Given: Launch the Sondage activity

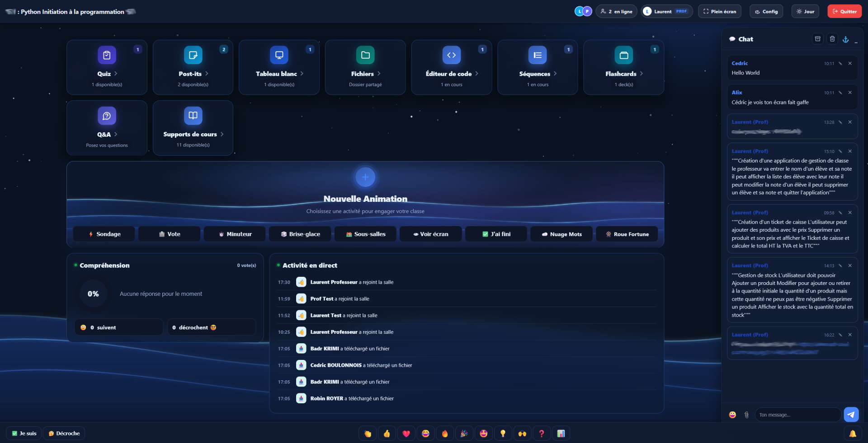Looking at the screenshot, I should [x=104, y=234].
